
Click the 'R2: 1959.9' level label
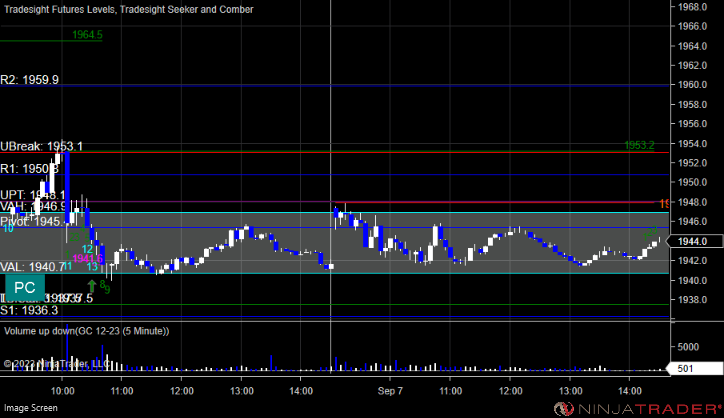pyautogui.click(x=30, y=80)
